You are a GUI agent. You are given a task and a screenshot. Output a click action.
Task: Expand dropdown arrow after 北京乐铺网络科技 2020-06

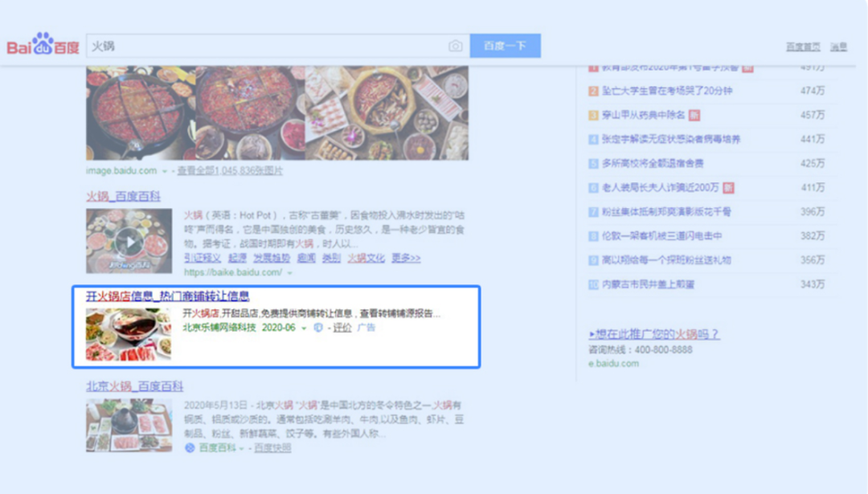click(x=304, y=328)
